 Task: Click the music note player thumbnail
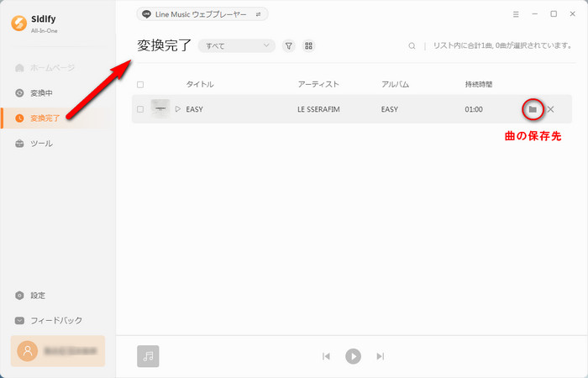148,356
